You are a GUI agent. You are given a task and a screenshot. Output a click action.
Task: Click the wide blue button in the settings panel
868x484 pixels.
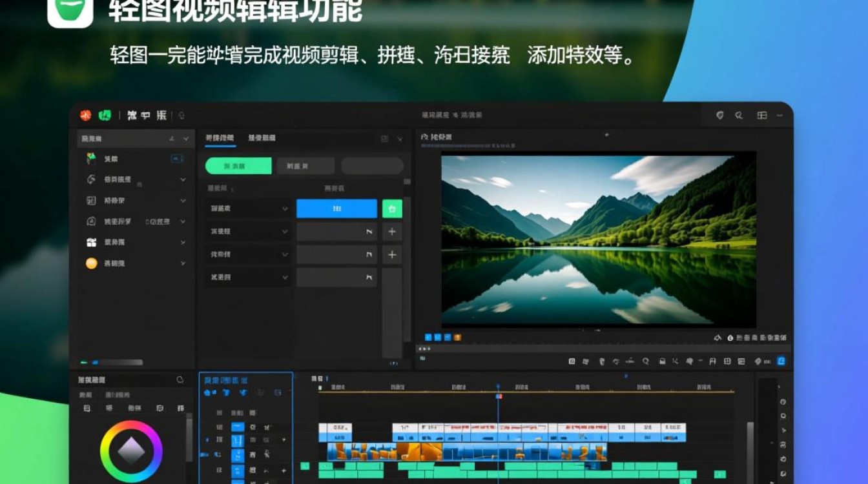pyautogui.click(x=336, y=208)
